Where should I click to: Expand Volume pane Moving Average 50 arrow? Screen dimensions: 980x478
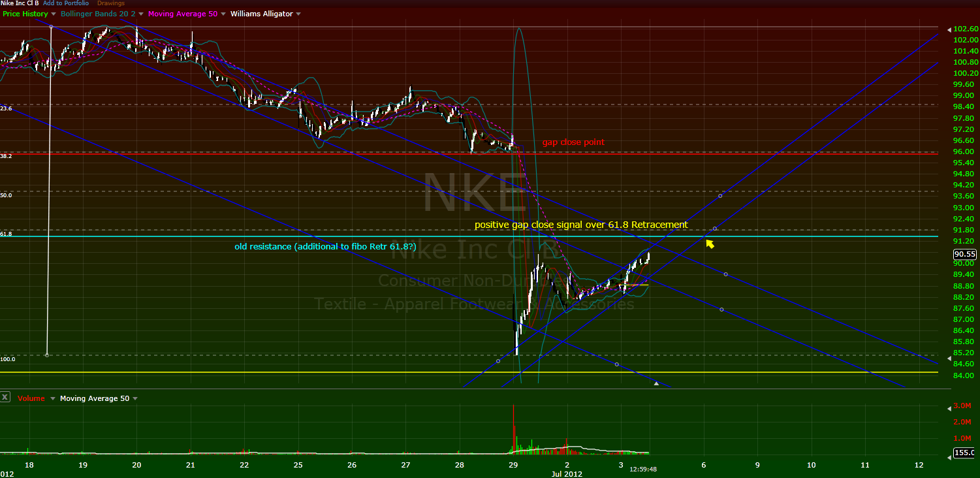[x=135, y=398]
